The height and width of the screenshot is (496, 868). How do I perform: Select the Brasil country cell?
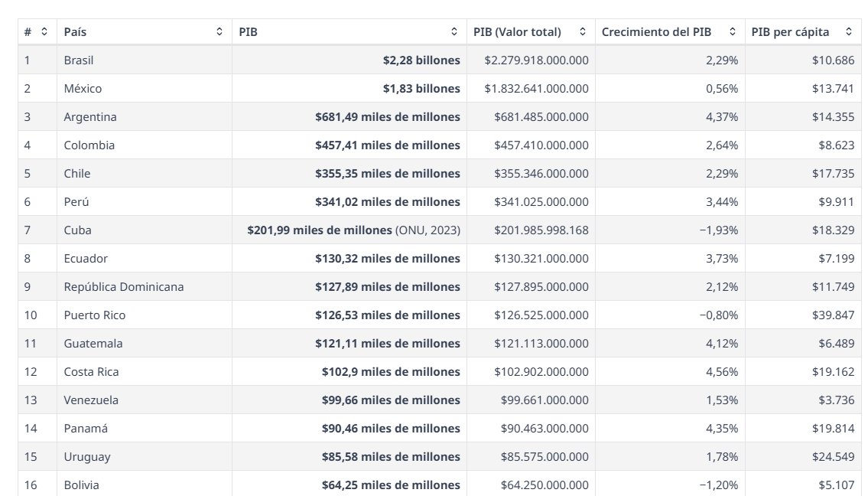pyautogui.click(x=79, y=60)
